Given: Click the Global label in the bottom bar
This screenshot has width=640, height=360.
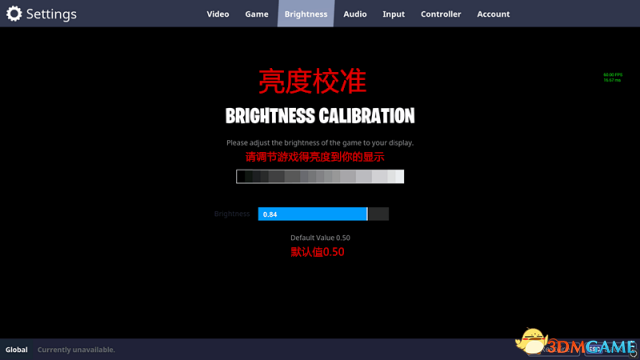Looking at the screenshot, I should (x=16, y=349).
